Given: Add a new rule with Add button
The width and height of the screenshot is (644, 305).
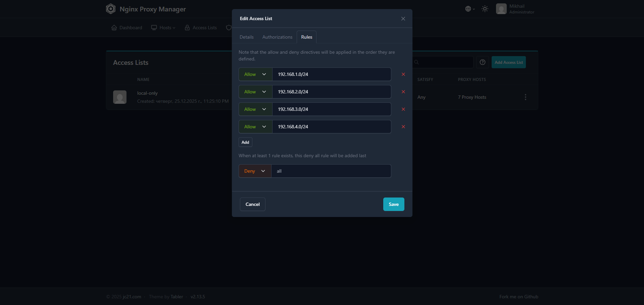Looking at the screenshot, I should point(245,142).
